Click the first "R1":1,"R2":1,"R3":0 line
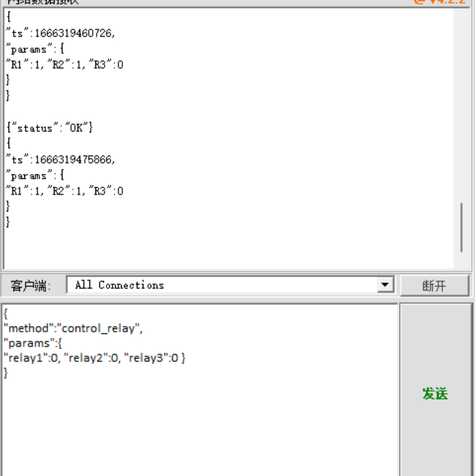This screenshot has height=476, width=475. point(64,65)
